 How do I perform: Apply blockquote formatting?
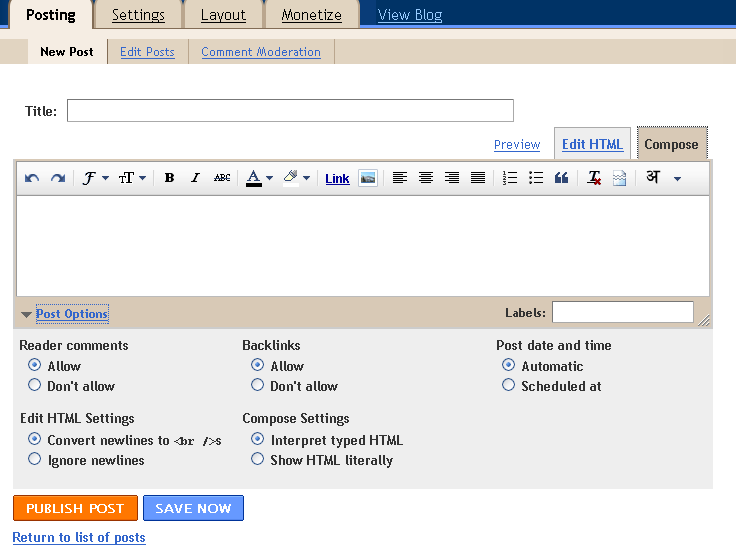(x=561, y=178)
